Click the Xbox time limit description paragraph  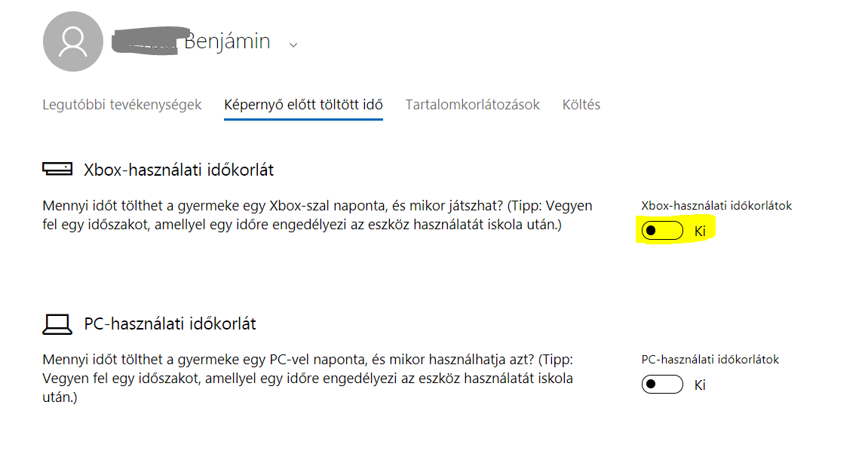tap(317, 215)
